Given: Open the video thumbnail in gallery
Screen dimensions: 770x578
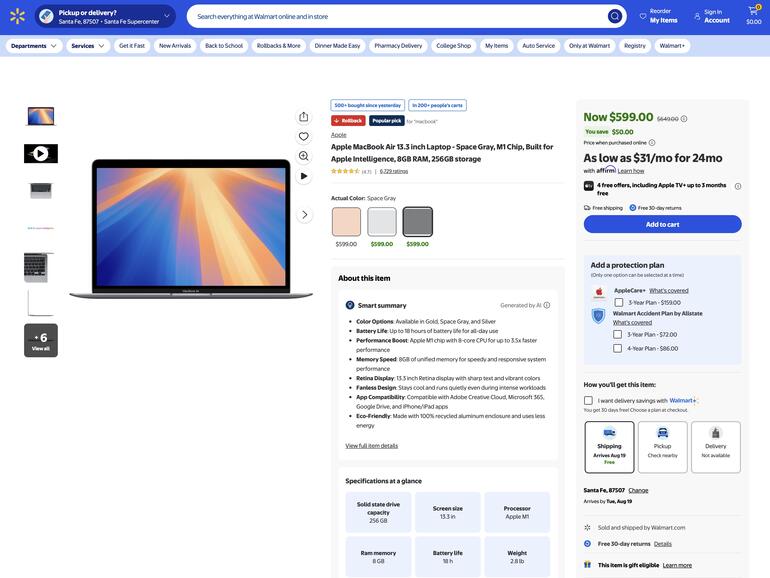Looking at the screenshot, I should point(41,154).
